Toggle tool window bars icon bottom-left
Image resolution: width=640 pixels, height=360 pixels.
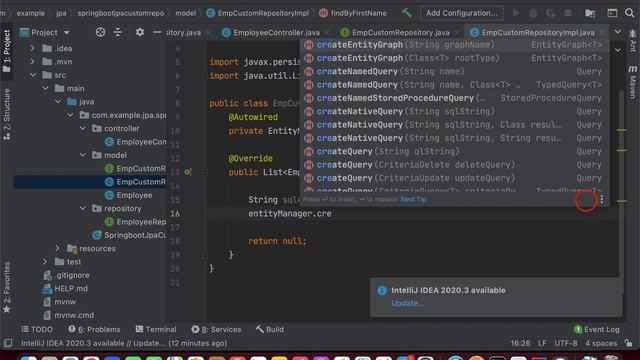pyautogui.click(x=8, y=343)
